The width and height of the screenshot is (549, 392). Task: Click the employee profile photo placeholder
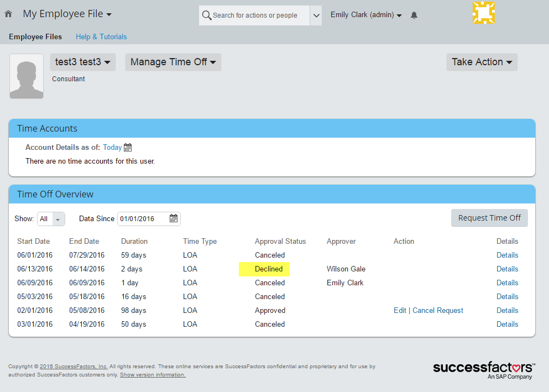pyautogui.click(x=27, y=76)
